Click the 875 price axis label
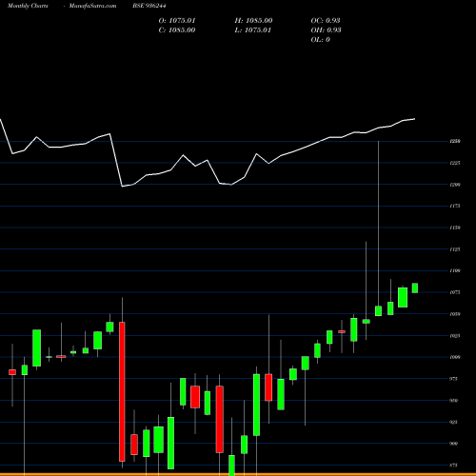Image resolution: width=476 pixels, height=476 pixels. [x=454, y=466]
